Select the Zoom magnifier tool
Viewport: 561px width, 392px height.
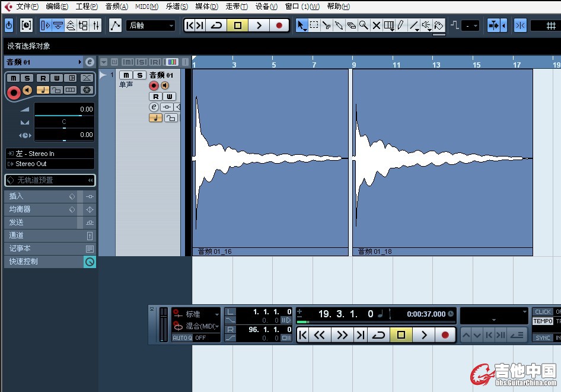click(x=364, y=25)
